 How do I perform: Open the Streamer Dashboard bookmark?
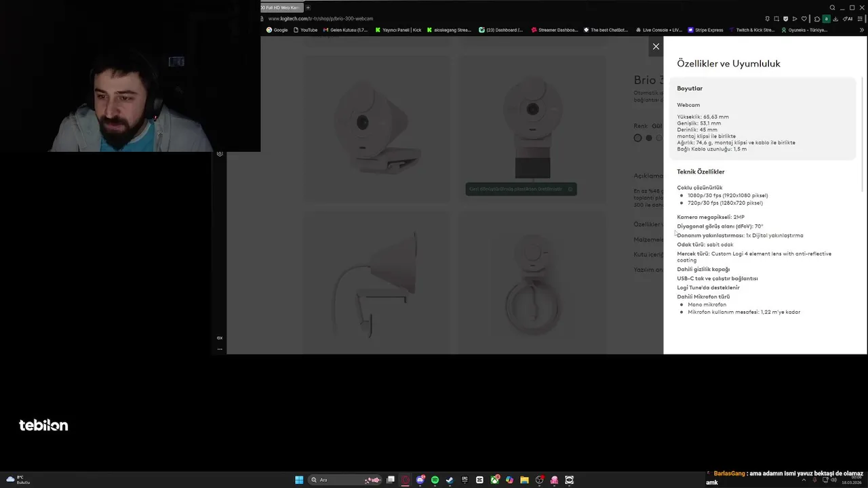click(555, 30)
